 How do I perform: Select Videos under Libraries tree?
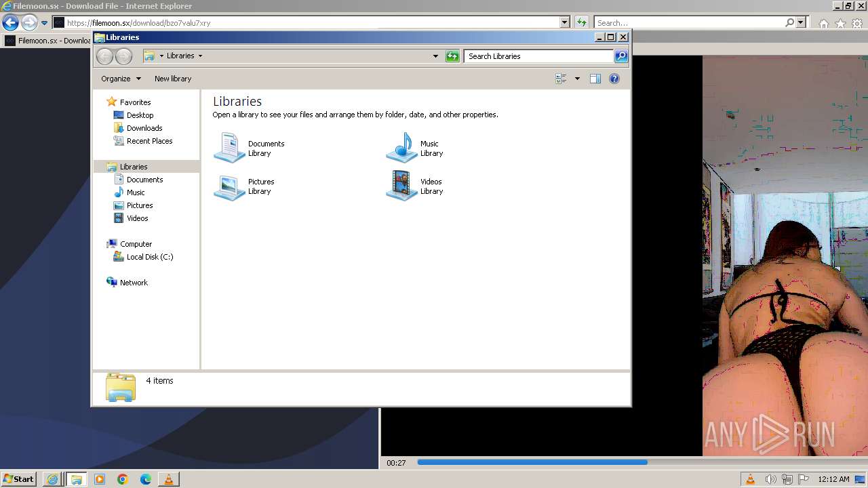(x=137, y=218)
